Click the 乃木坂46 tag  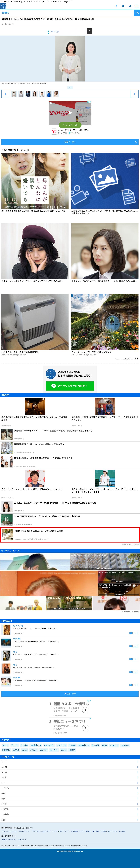click(x=72, y=745)
